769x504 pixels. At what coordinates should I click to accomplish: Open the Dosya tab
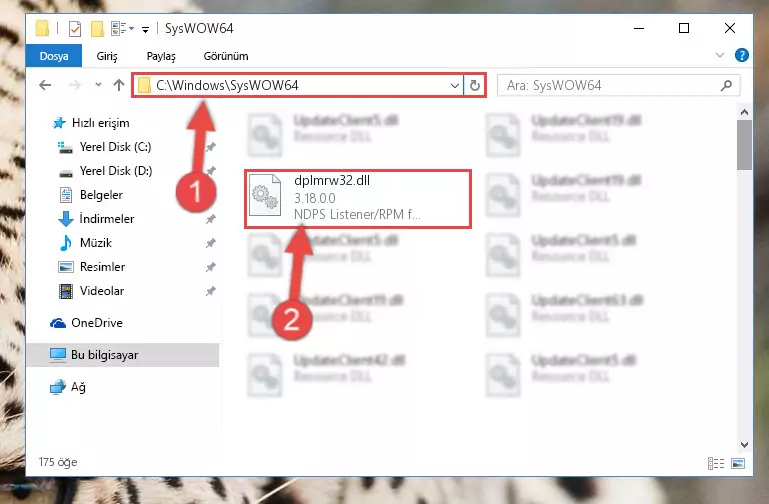[53, 56]
